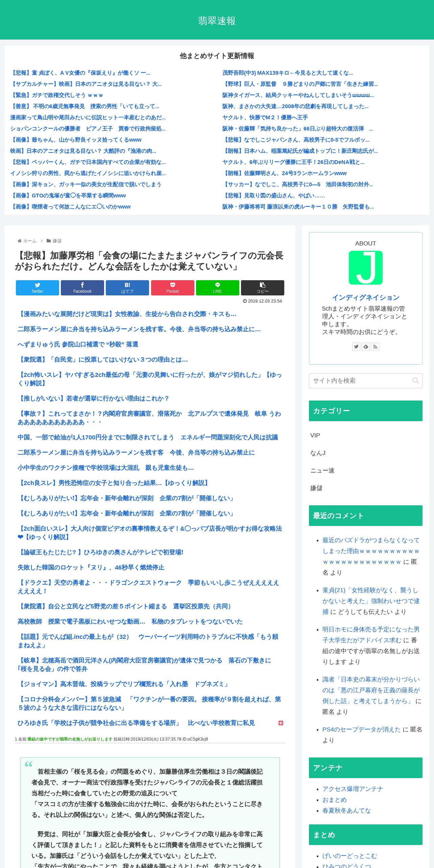Click article title 【悲報】加藤厚労相

pyautogui.click(x=149, y=261)
